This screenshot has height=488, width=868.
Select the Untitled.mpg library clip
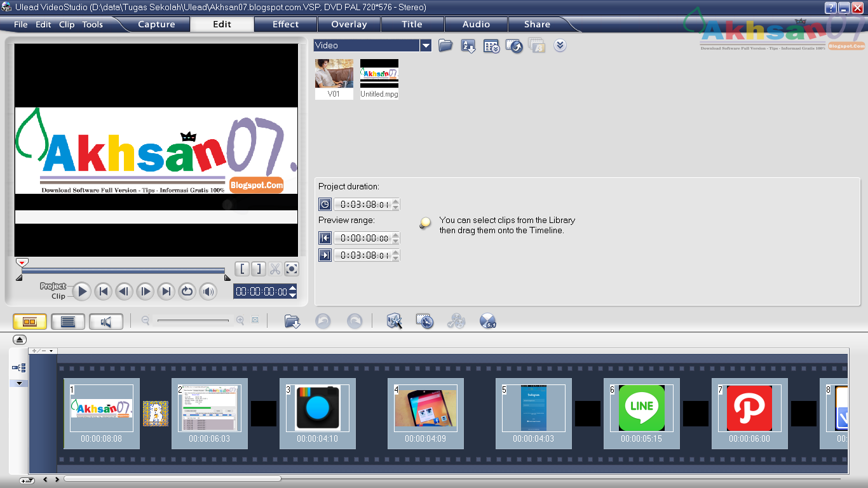click(x=379, y=79)
